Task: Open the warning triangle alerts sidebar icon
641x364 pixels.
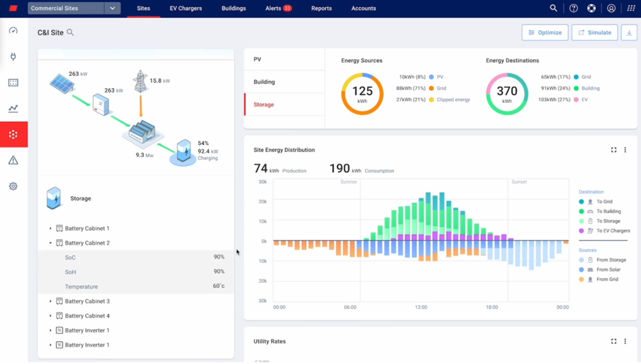Action: click(13, 160)
